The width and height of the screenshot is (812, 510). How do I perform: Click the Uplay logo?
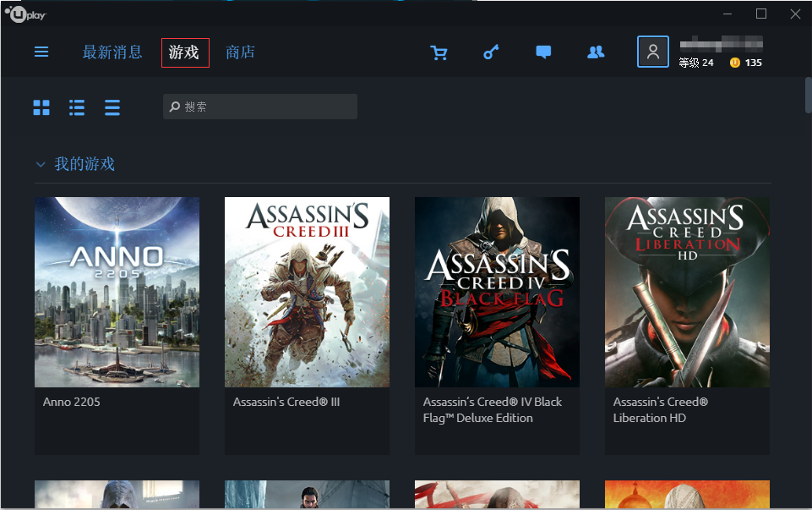pyautogui.click(x=25, y=13)
